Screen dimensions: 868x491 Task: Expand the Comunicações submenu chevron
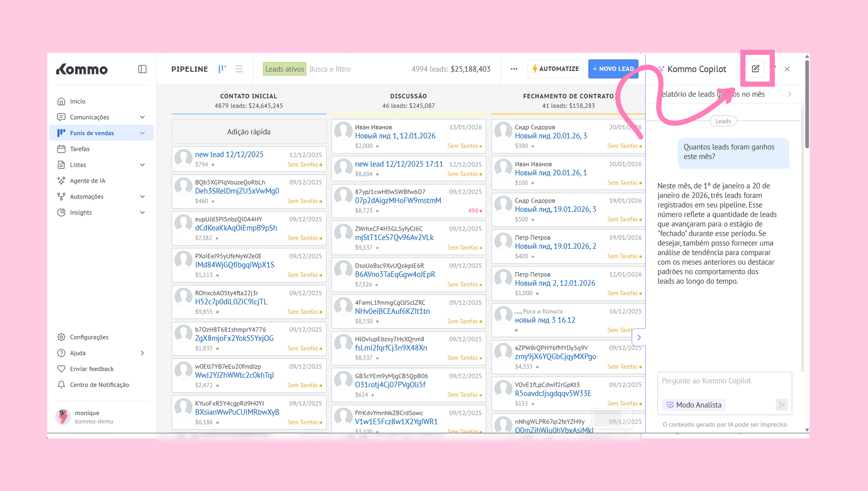(x=142, y=117)
